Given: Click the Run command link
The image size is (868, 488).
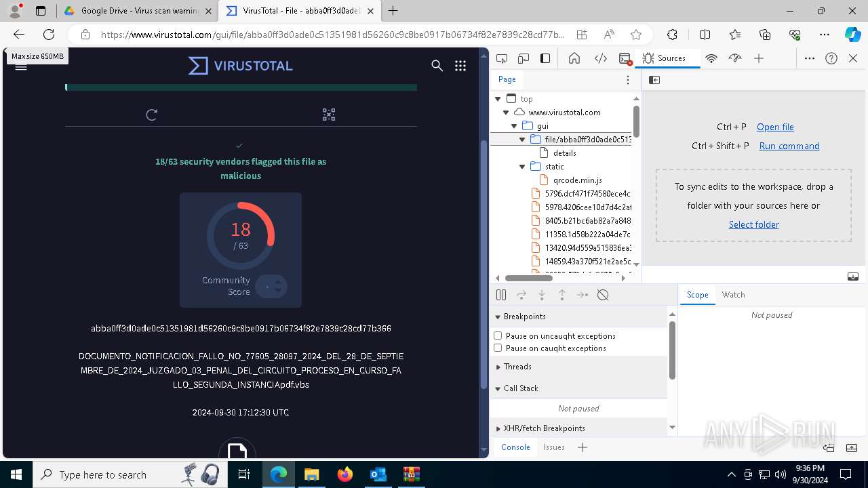Looking at the screenshot, I should click(x=789, y=146).
